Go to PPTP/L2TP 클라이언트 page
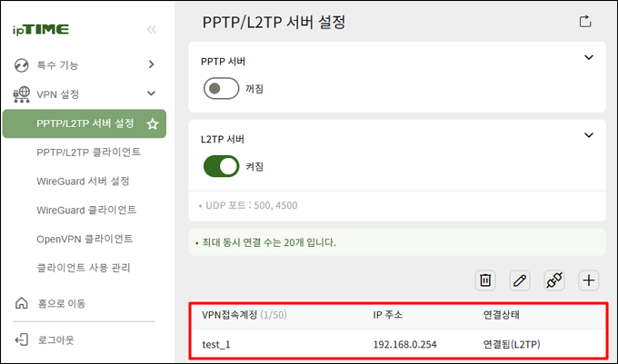Screen dimensions: 618x364 click(x=89, y=152)
